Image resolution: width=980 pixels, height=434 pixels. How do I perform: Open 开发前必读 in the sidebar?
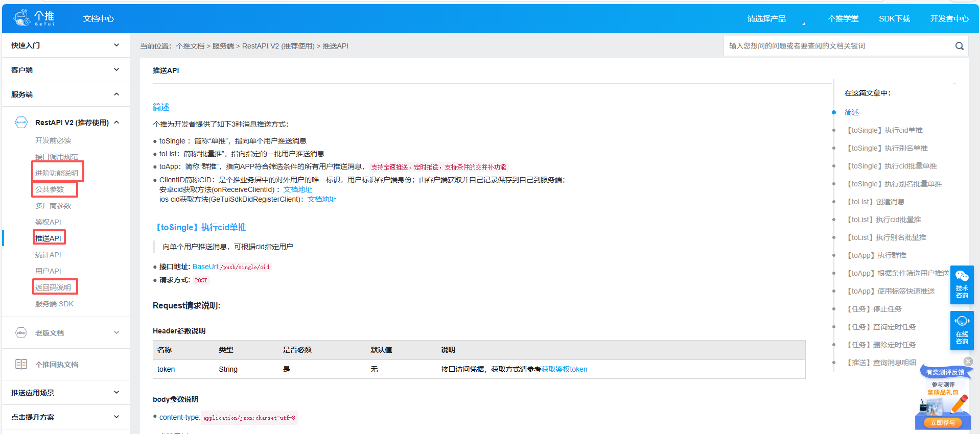click(53, 140)
